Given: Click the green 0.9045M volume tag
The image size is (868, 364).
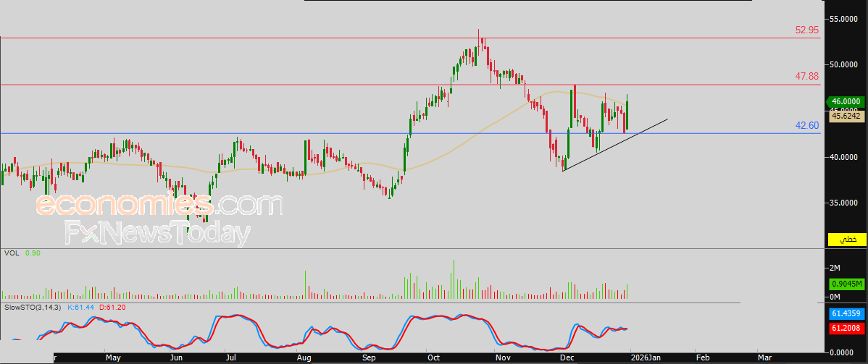Looking at the screenshot, I should [x=846, y=284].
